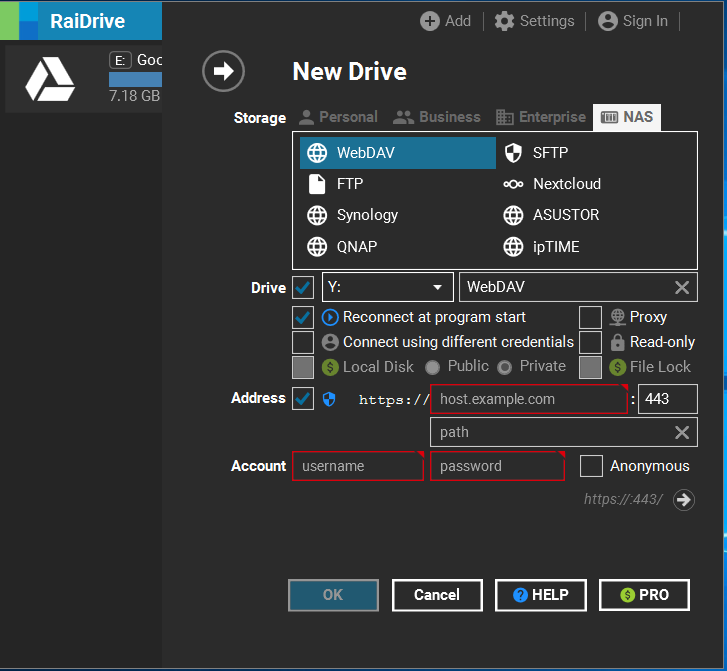Image resolution: width=727 pixels, height=671 pixels.
Task: Choose WebDAV from the storage list
Action: tap(398, 153)
